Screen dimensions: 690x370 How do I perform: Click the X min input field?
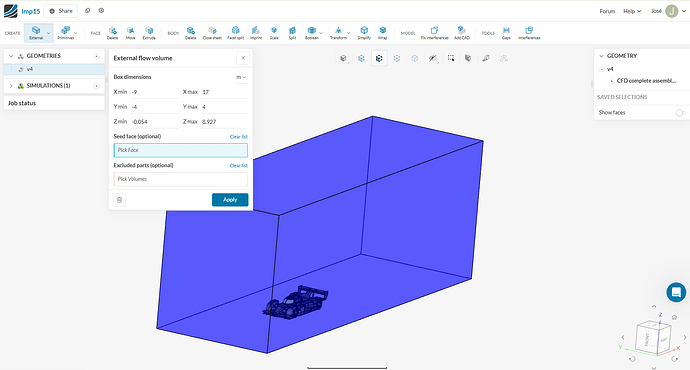click(x=154, y=92)
